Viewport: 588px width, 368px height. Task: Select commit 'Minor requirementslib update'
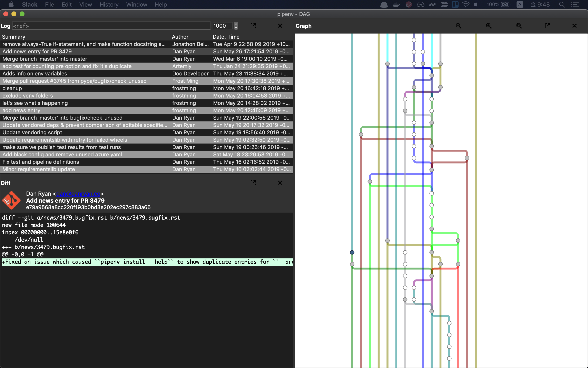147,169
